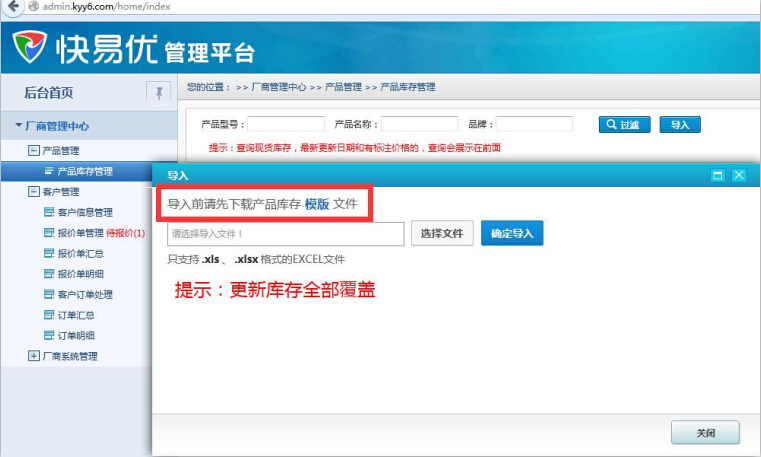This screenshot has width=761, height=457.
Task: Go to 后台首页
Action: click(x=49, y=92)
